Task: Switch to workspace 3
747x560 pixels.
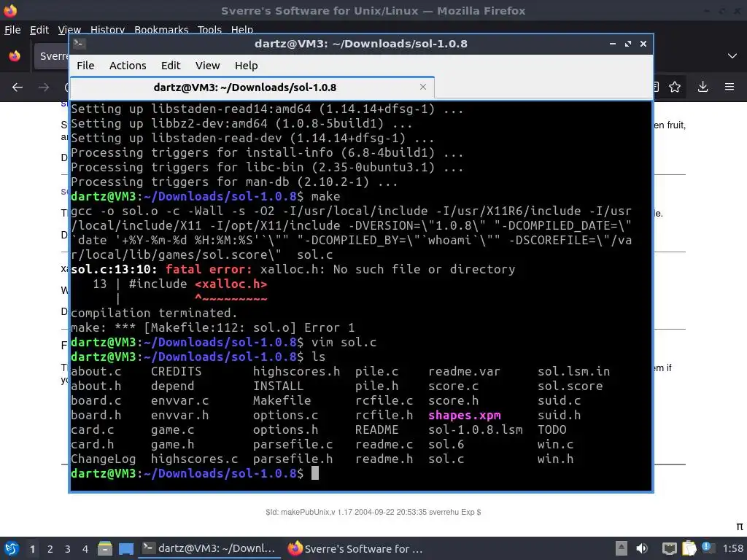Action: click(x=68, y=549)
